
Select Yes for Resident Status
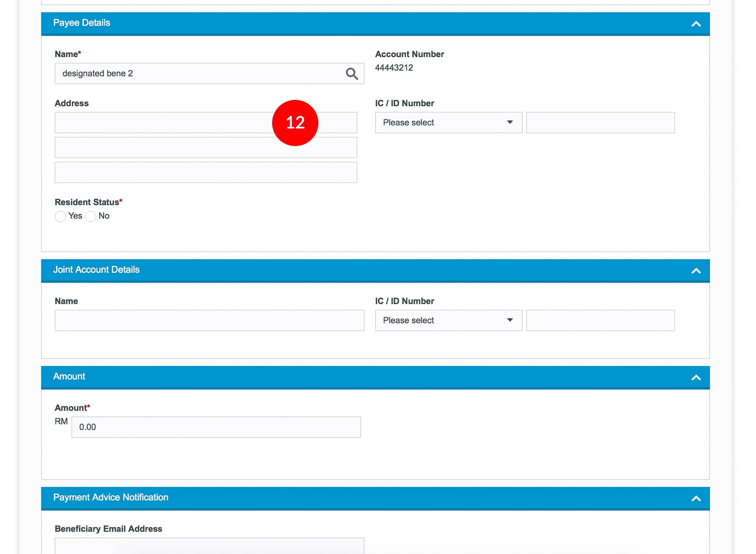(60, 216)
